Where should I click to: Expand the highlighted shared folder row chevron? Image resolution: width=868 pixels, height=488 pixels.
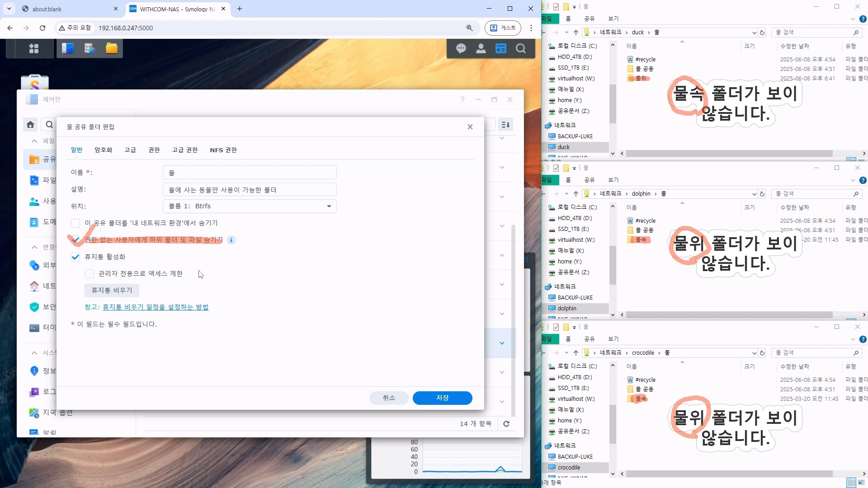tap(502, 343)
